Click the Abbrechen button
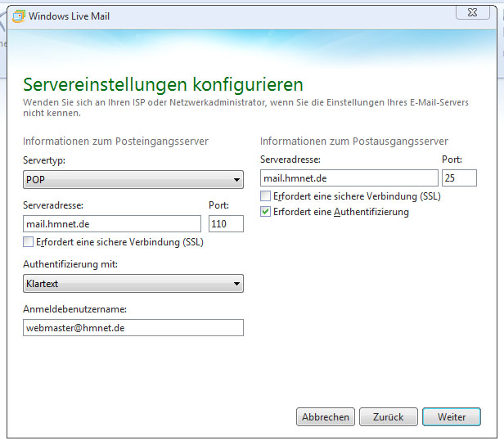 [x=326, y=416]
